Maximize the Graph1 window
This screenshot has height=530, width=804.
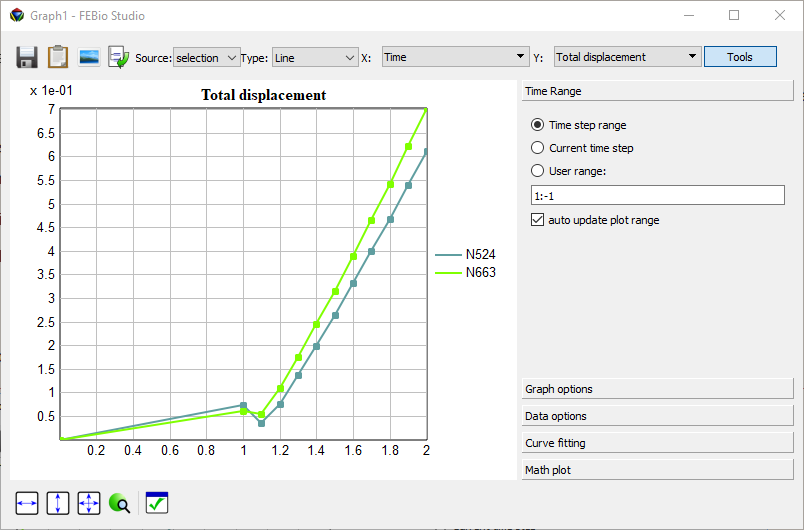click(734, 15)
